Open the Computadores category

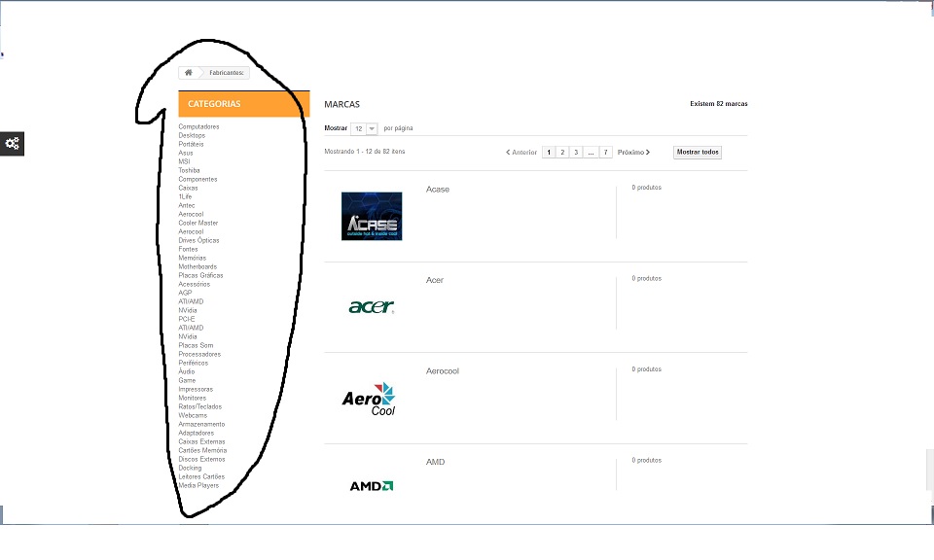click(198, 126)
